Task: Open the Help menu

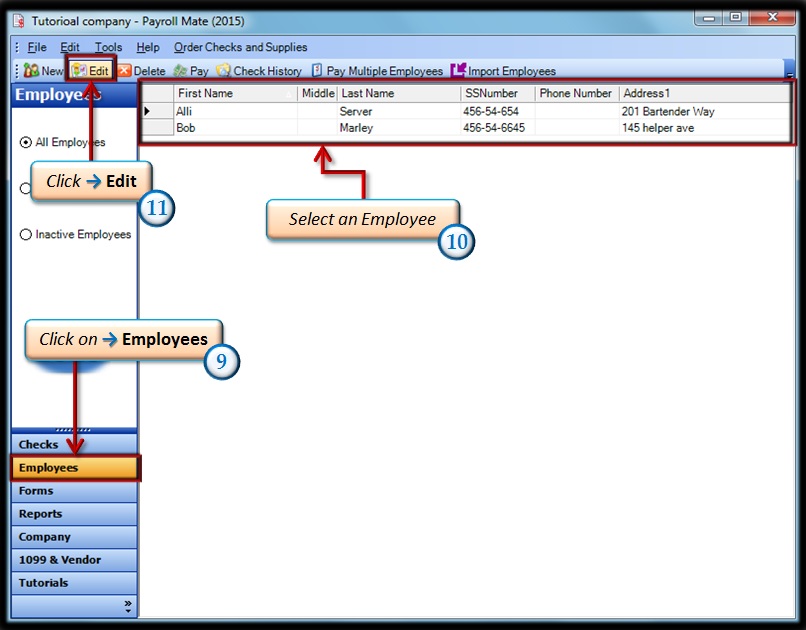Action: point(148,47)
